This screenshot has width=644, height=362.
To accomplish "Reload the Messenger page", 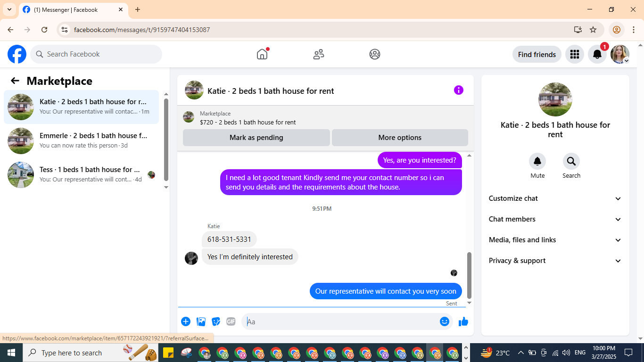I will pos(44,30).
